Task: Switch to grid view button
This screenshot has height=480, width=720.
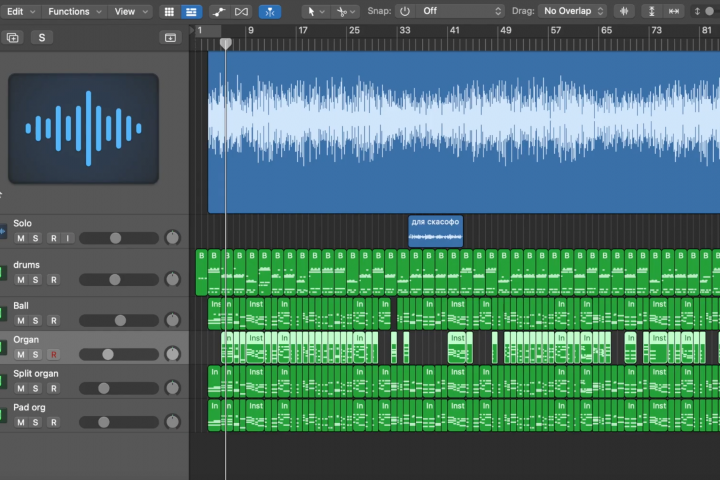Action: [169, 11]
